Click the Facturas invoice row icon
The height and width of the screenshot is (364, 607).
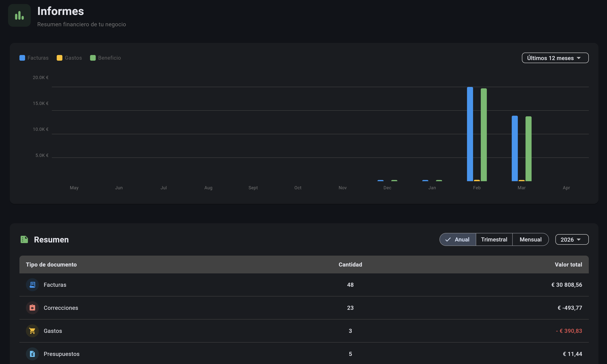click(32, 285)
